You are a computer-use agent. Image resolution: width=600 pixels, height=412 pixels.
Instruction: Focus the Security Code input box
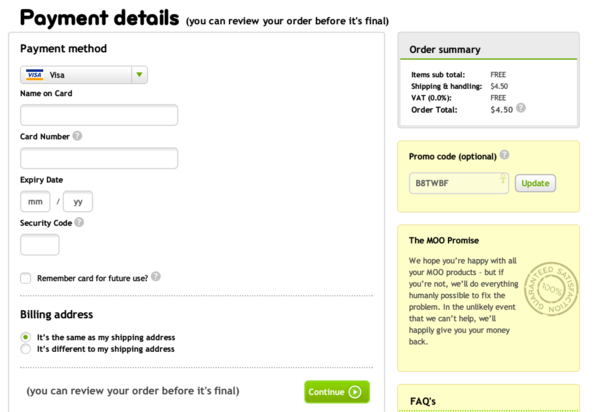click(40, 244)
